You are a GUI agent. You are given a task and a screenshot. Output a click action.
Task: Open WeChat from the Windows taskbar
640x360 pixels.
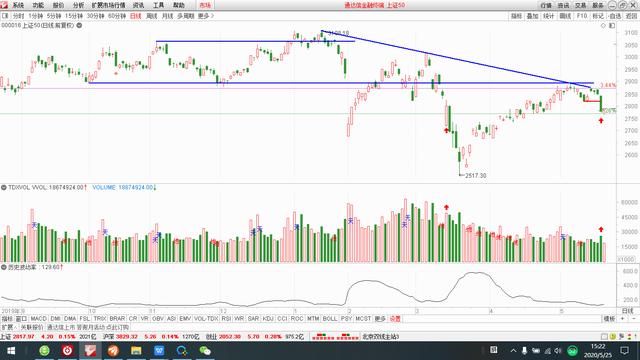pyautogui.click(x=205, y=351)
